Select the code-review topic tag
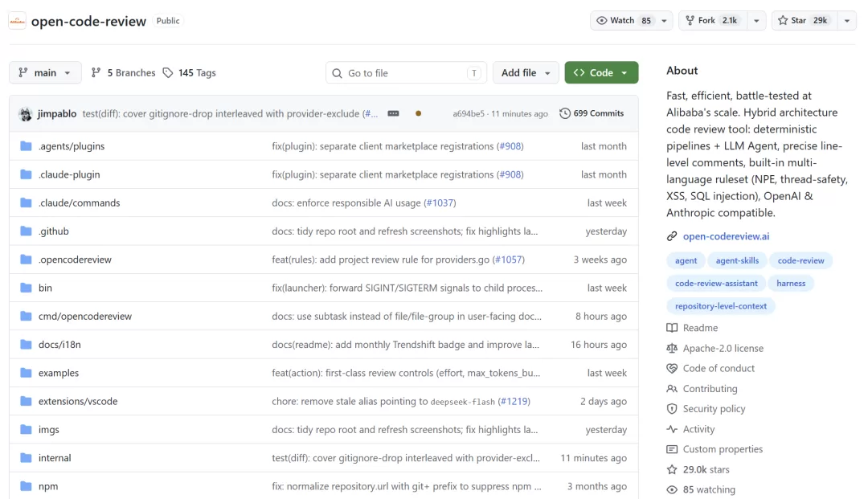The height and width of the screenshot is (499, 868). [800, 260]
